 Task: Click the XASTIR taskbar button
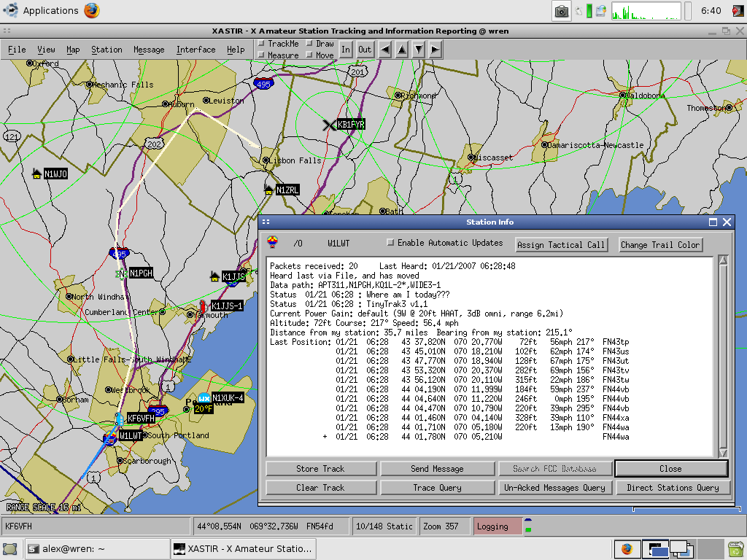coord(244,549)
